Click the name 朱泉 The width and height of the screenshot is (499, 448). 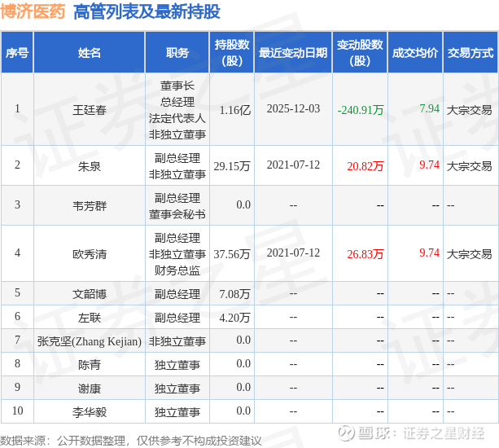pos(90,166)
